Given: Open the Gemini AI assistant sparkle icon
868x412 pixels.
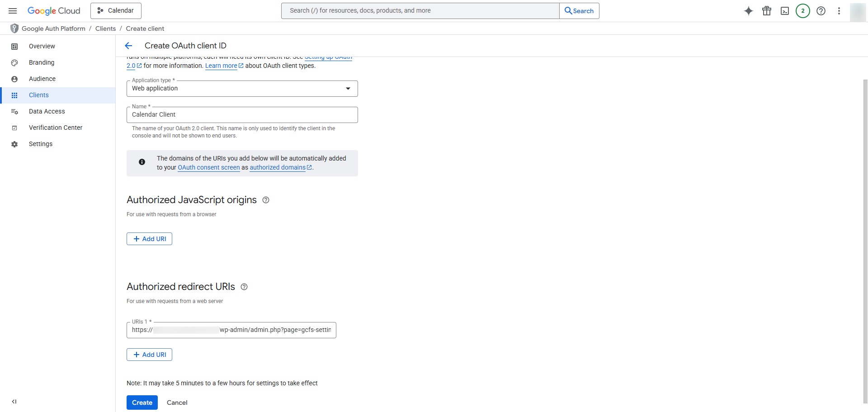Looking at the screenshot, I should (749, 11).
